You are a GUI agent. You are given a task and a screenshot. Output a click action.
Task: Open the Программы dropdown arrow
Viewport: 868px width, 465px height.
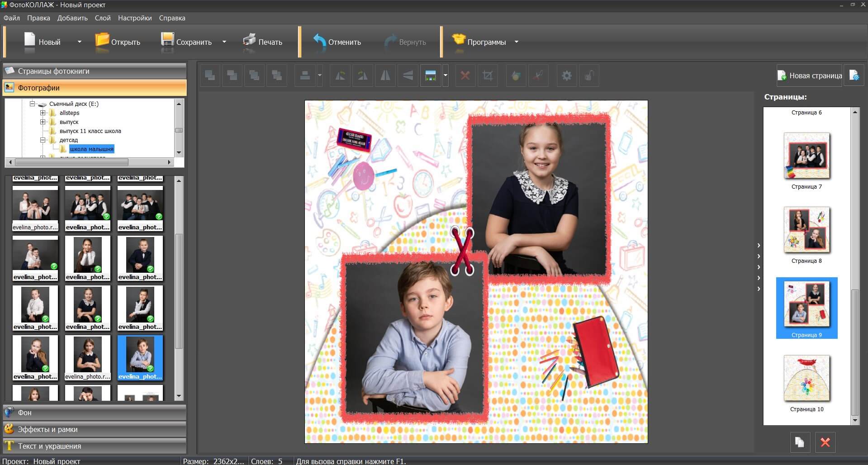(516, 42)
